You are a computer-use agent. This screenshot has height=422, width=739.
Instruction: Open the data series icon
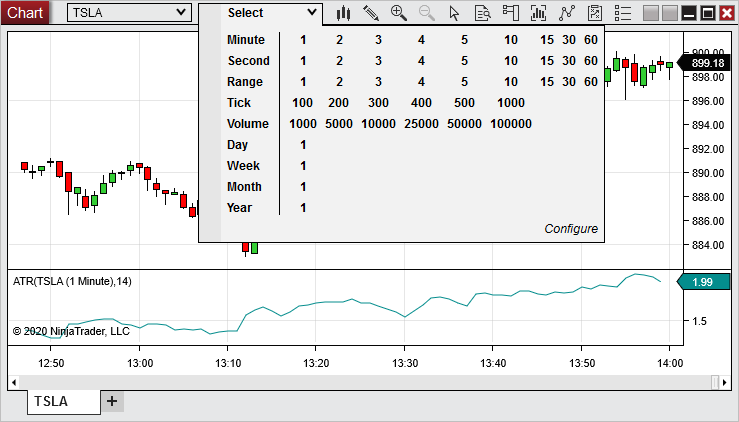pos(538,13)
